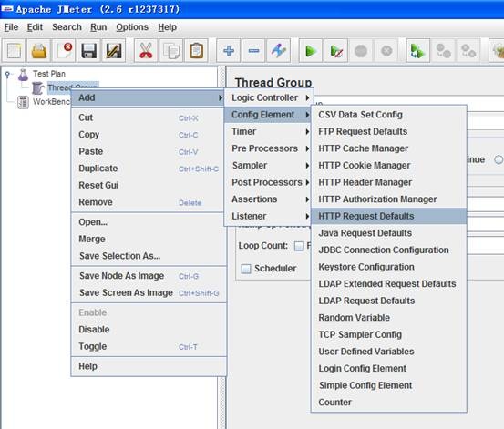Choose JDBC Connection Configuration
The image size is (504, 429).
(389, 250)
